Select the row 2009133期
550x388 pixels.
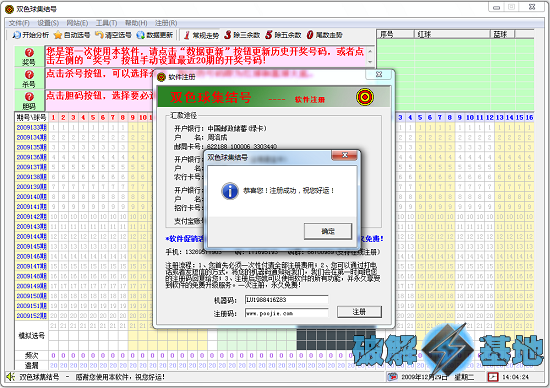tap(31, 127)
